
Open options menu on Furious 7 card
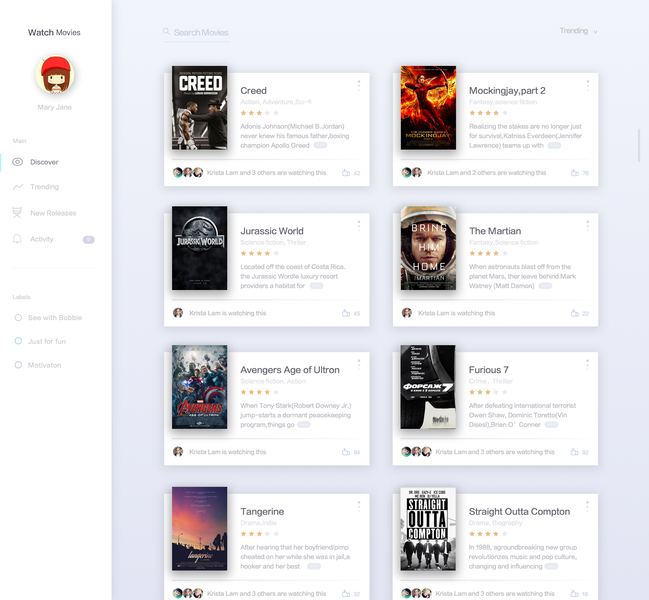tap(587, 365)
